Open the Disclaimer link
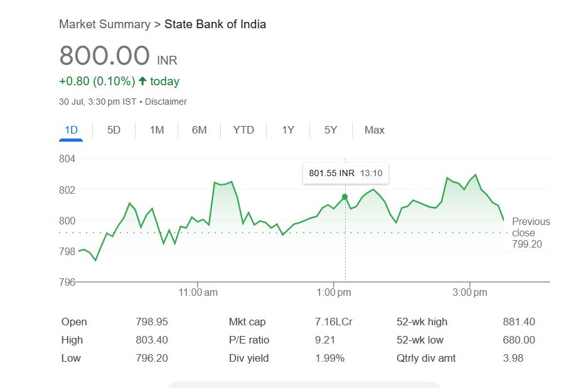The height and width of the screenshot is (388, 588). [166, 102]
